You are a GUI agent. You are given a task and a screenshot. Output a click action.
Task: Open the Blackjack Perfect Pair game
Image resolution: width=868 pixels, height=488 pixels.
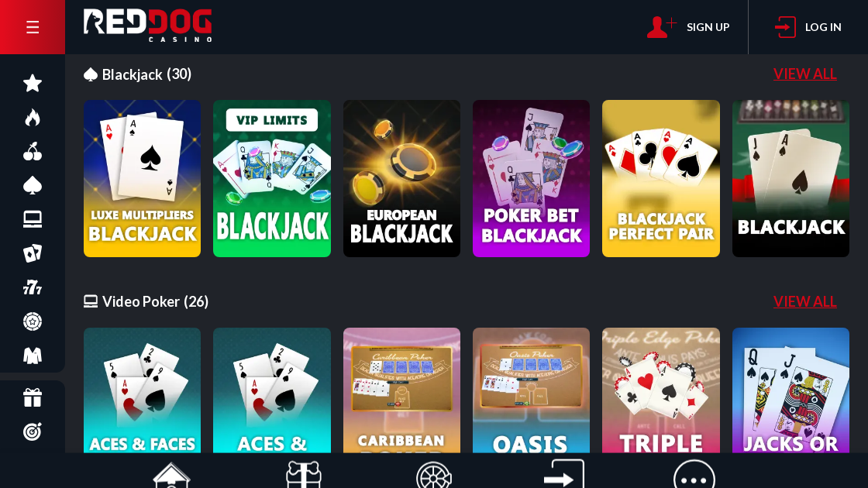(661, 178)
